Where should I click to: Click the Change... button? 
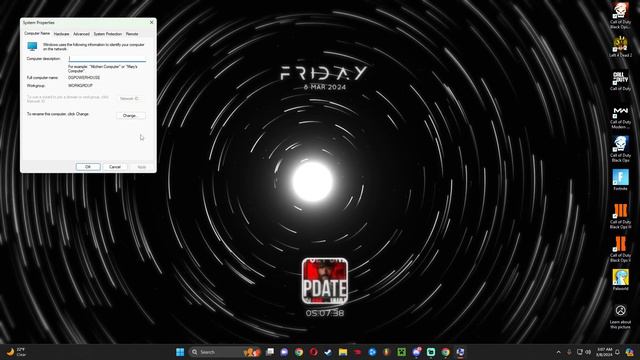[131, 116]
